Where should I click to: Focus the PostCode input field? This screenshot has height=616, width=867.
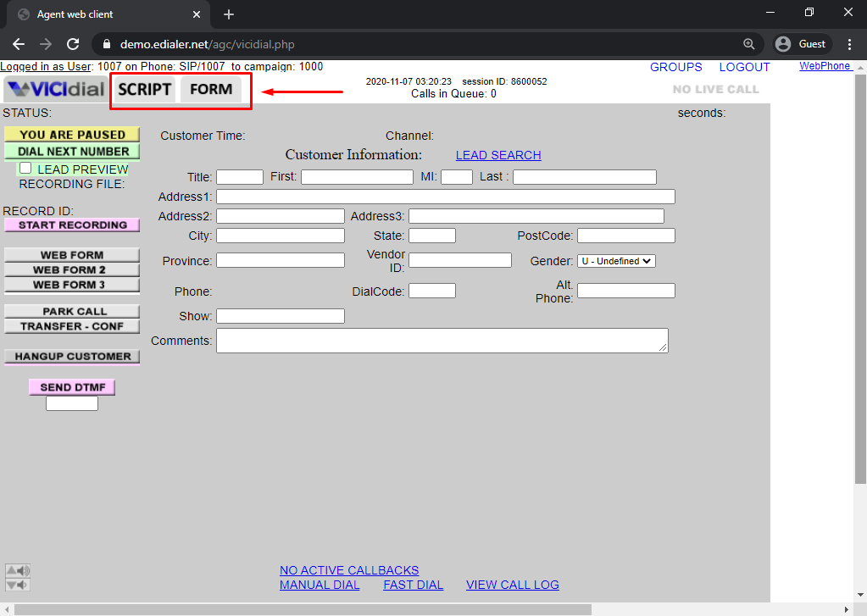626,236
